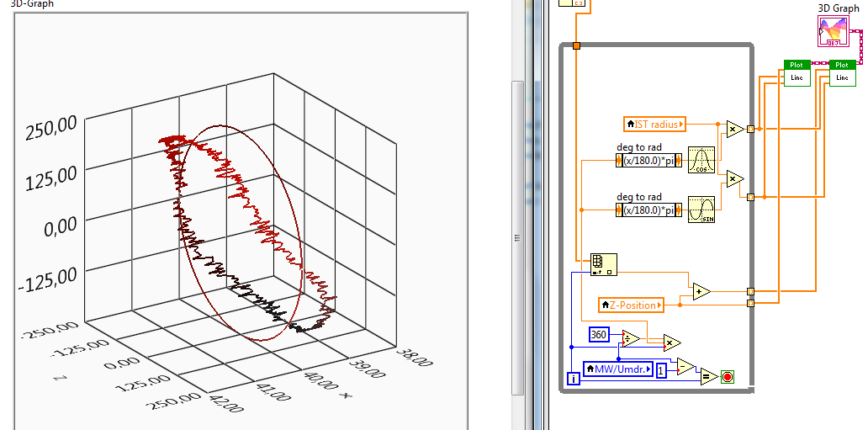
Task: Click the numeric constant 1 beside MW/Umdr.
Action: coord(661,371)
